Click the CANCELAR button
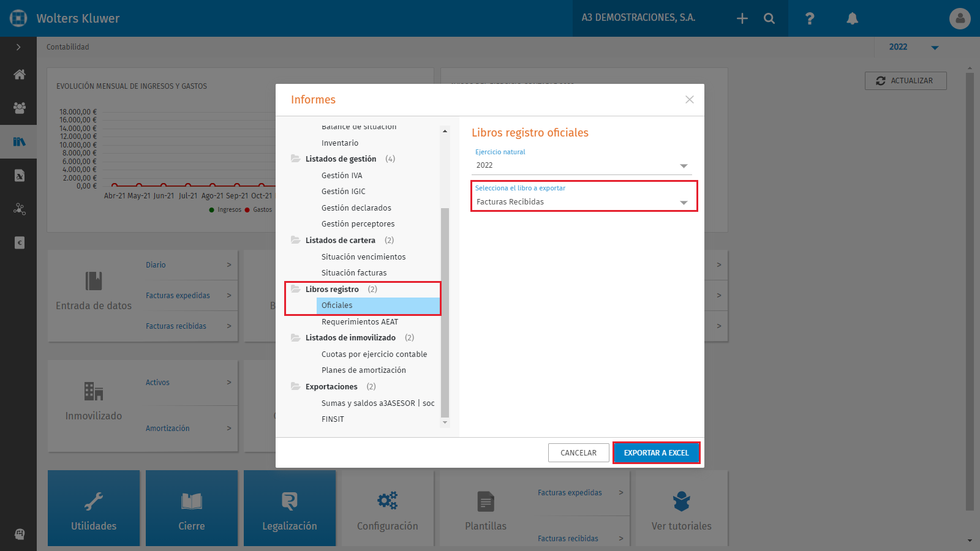Screen dimensions: 980x551 click(x=578, y=452)
